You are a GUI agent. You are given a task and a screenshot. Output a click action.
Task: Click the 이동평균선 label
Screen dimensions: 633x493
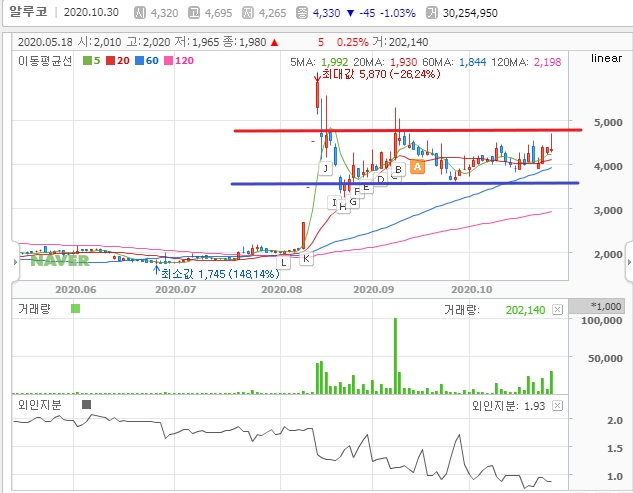click(45, 61)
